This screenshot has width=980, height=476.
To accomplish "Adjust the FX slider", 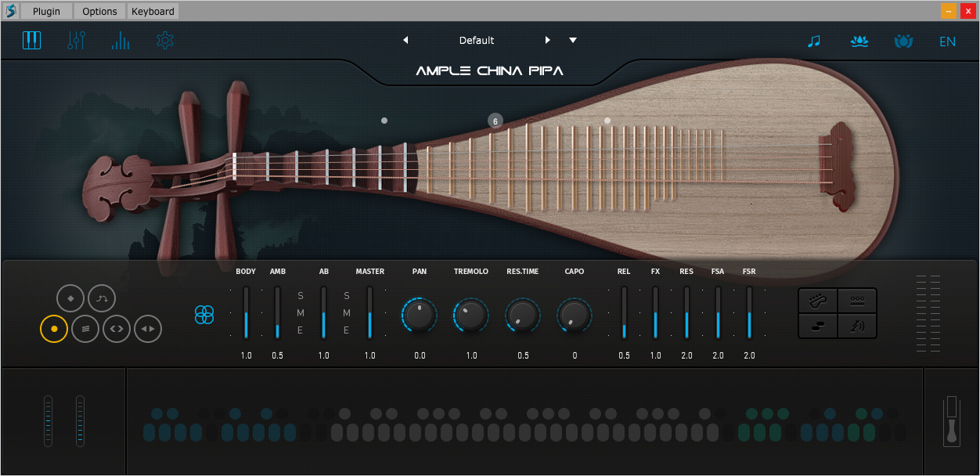I will point(655,312).
